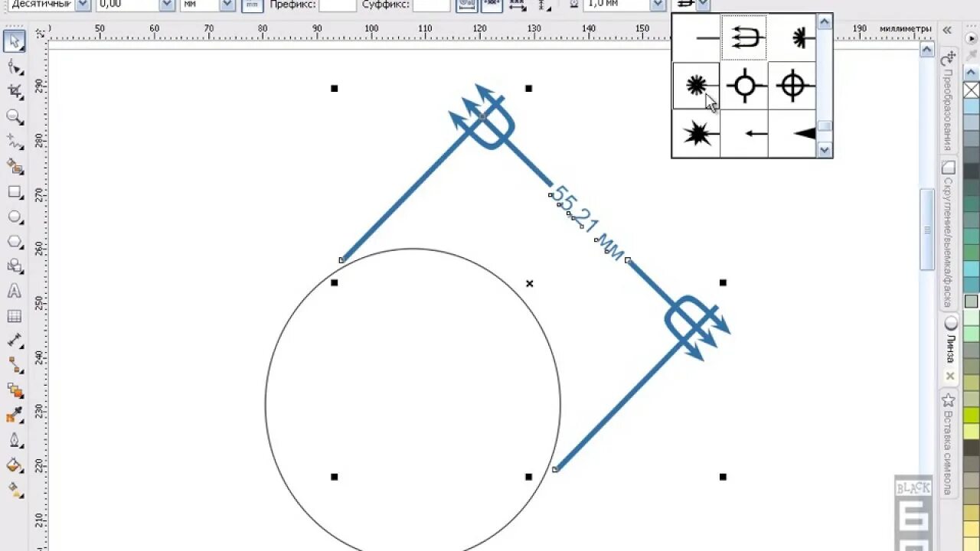980x551 pixels.
Task: Select the Pick tool in the toolbox
Action: pyautogui.click(x=14, y=41)
